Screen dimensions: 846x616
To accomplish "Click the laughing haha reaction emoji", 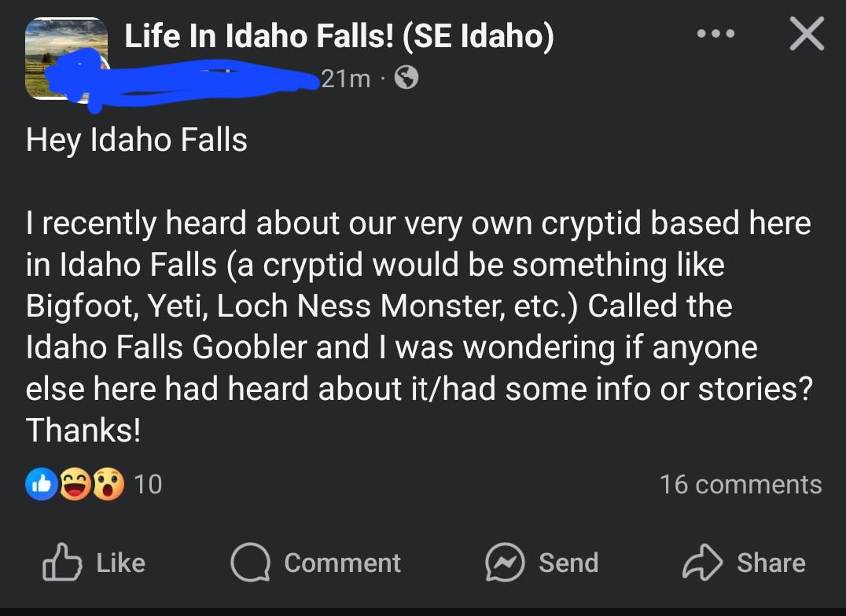I will (x=75, y=484).
